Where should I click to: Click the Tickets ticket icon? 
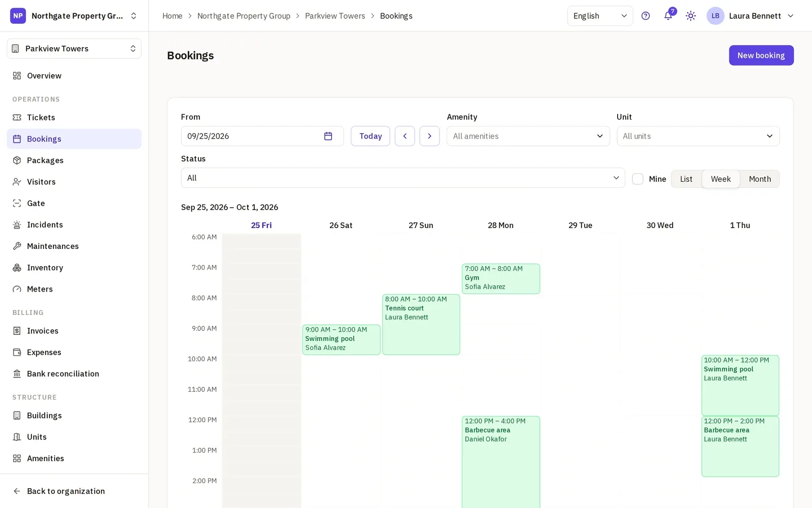tap(17, 117)
